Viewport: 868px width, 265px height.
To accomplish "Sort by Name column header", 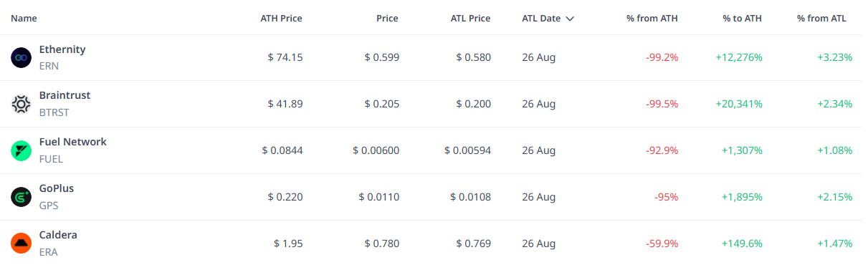I will tap(24, 19).
